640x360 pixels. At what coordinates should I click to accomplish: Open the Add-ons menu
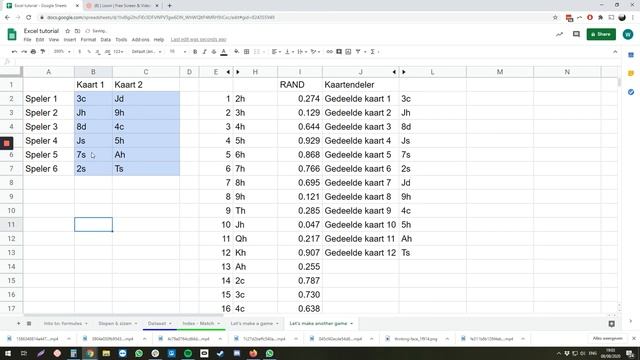pyautogui.click(x=140, y=40)
